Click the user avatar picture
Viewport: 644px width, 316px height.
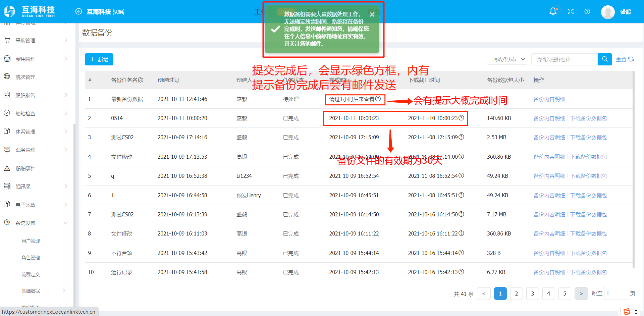point(608,12)
